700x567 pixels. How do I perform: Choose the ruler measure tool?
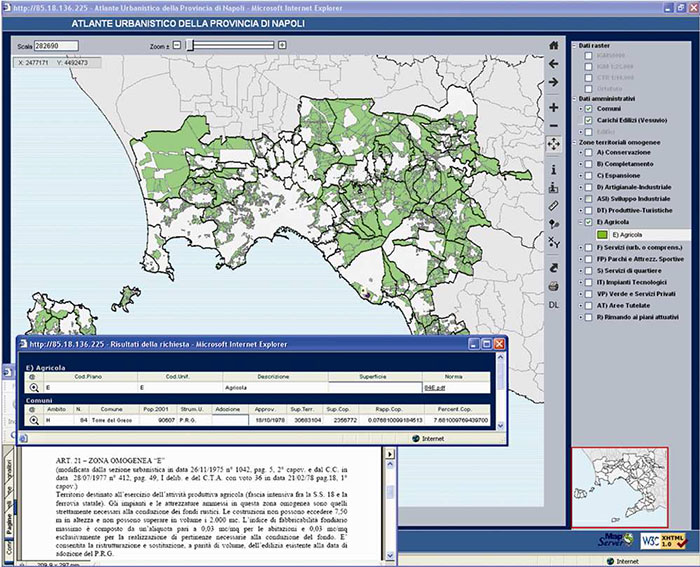554,204
